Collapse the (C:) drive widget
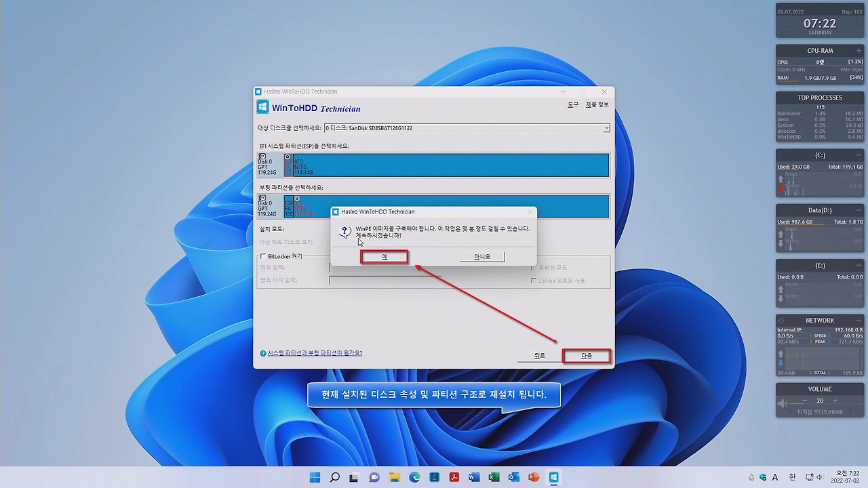Viewport: 868px width, 488px height. pos(859,155)
